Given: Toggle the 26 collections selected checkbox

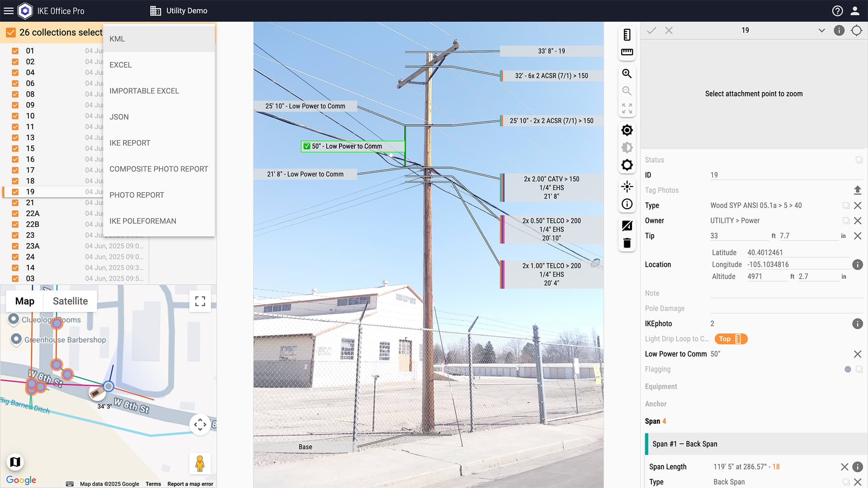Looking at the screenshot, I should click(11, 33).
